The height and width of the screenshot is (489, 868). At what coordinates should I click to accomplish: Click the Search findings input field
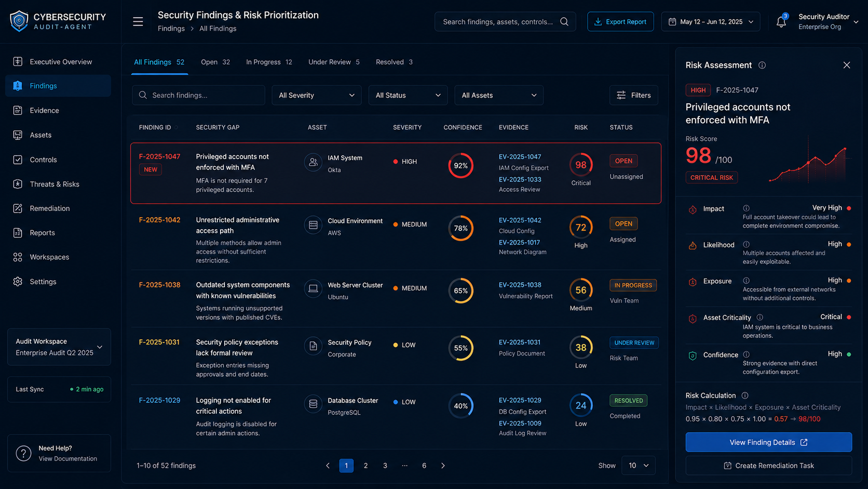(198, 95)
